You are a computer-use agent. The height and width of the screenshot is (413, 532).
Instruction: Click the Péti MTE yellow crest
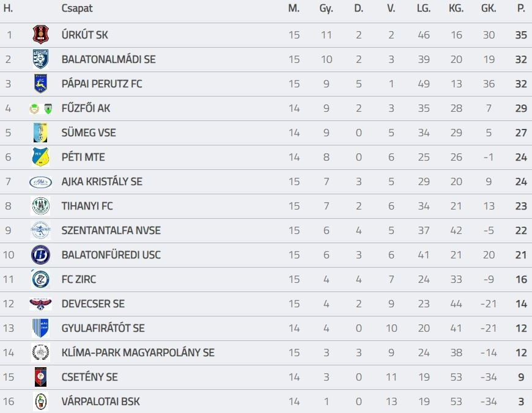coord(40,157)
